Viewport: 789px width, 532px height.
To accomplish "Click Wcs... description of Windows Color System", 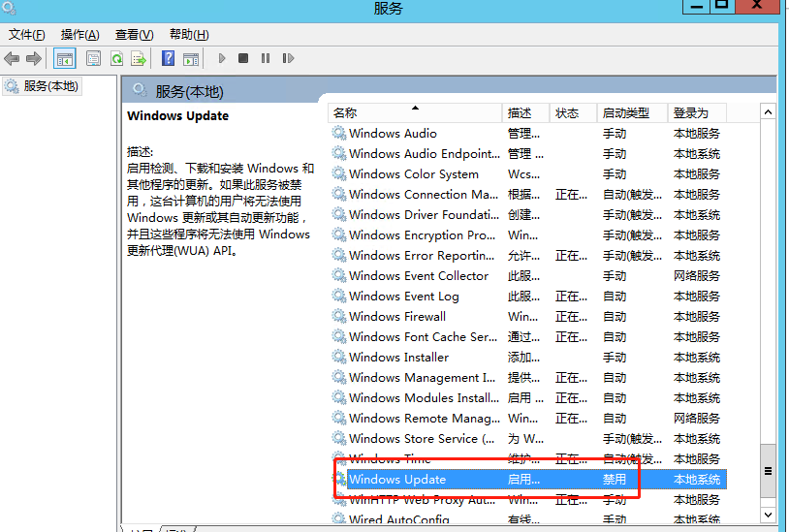I will (x=523, y=174).
